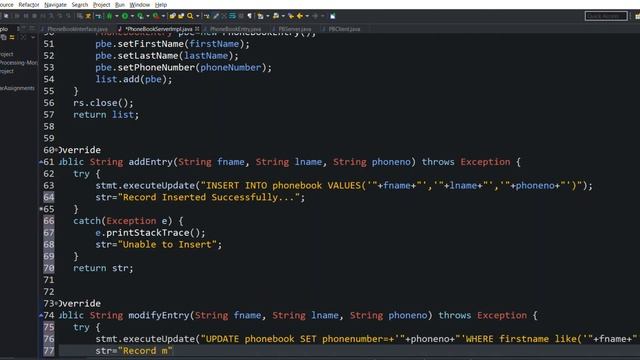Run last external tool icon

(x=156, y=16)
